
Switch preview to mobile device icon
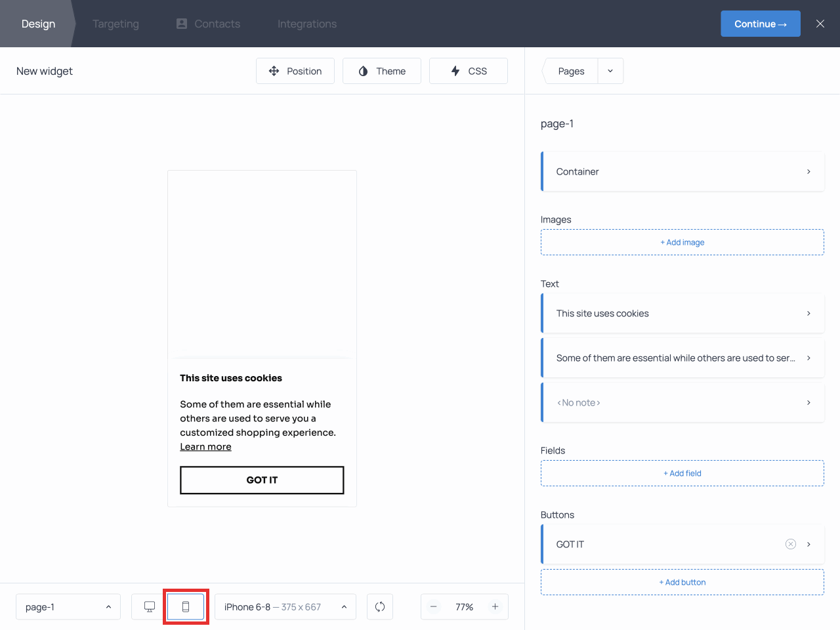pyautogui.click(x=186, y=606)
